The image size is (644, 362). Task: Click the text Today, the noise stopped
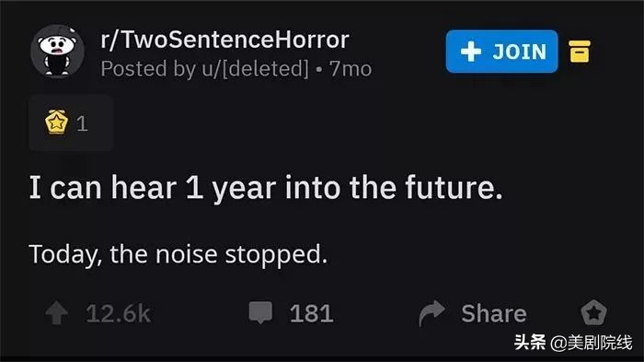click(178, 254)
